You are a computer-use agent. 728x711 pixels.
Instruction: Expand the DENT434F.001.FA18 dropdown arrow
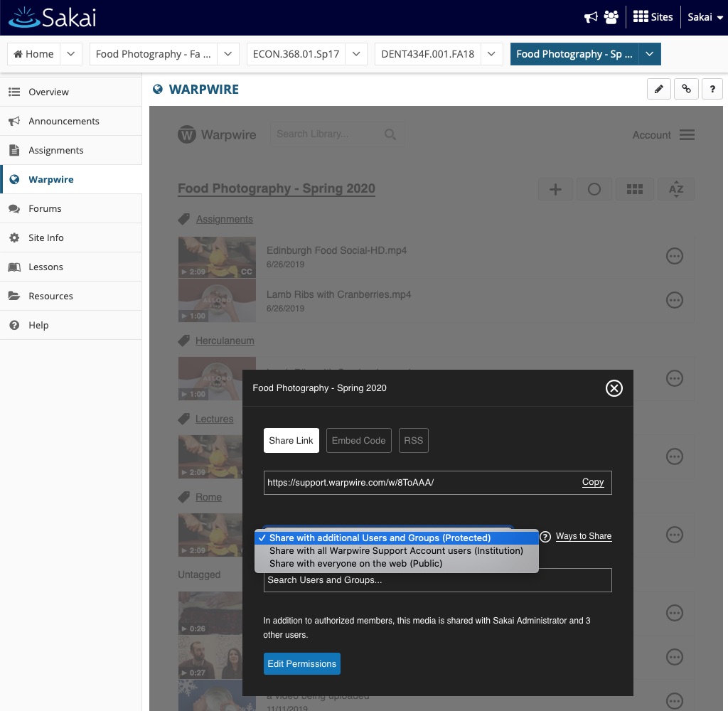tap(491, 54)
